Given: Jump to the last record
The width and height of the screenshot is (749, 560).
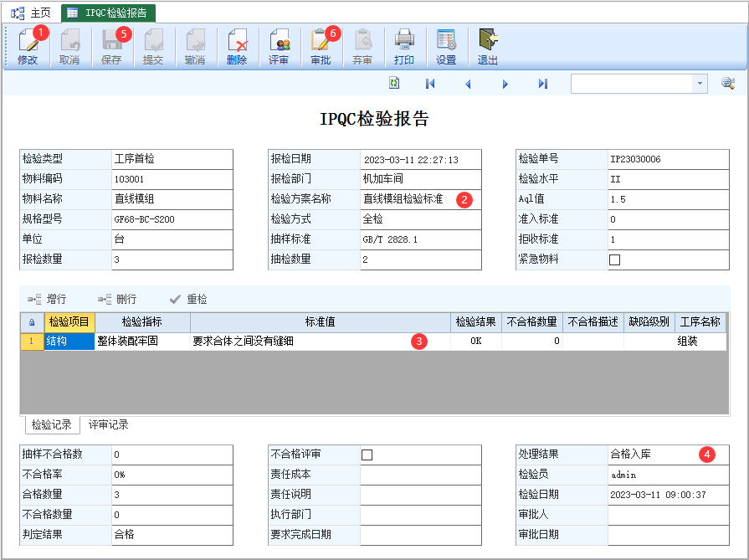Looking at the screenshot, I should pyautogui.click(x=542, y=84).
